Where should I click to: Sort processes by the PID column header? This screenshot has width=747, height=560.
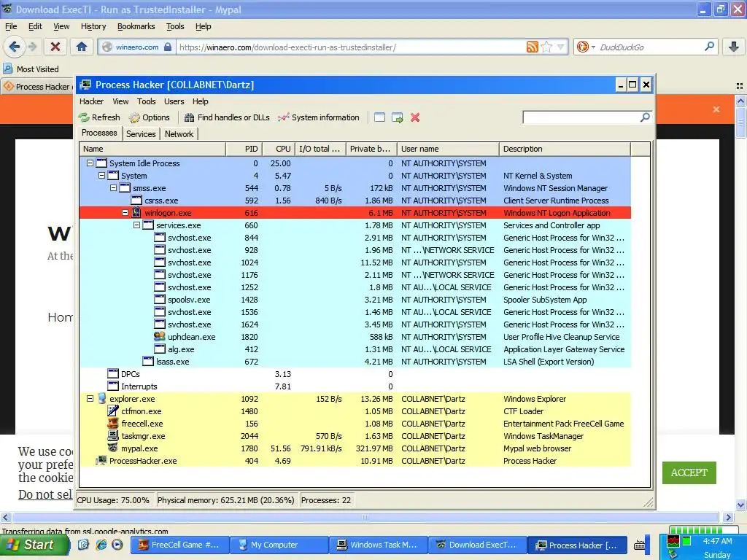pyautogui.click(x=244, y=149)
